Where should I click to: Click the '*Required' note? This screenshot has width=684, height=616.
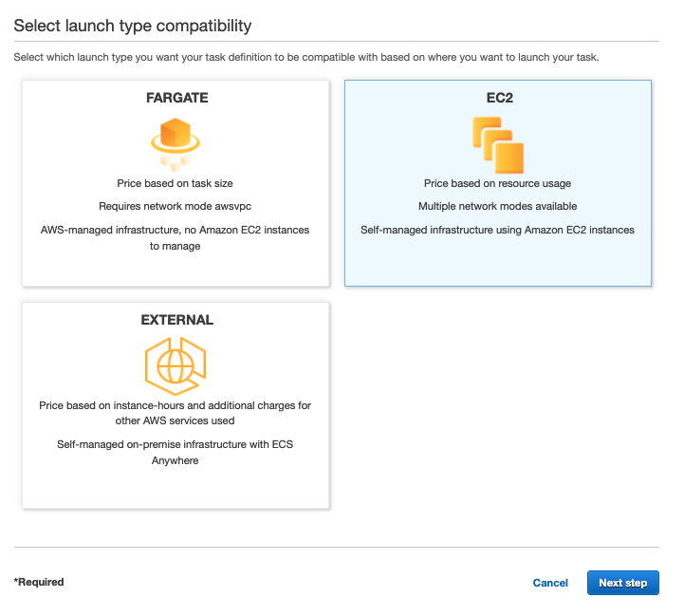39,582
